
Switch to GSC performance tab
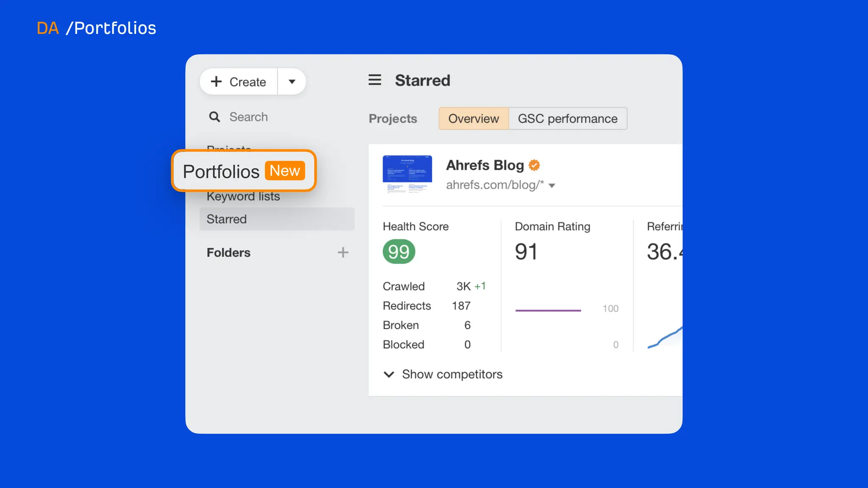pos(568,119)
